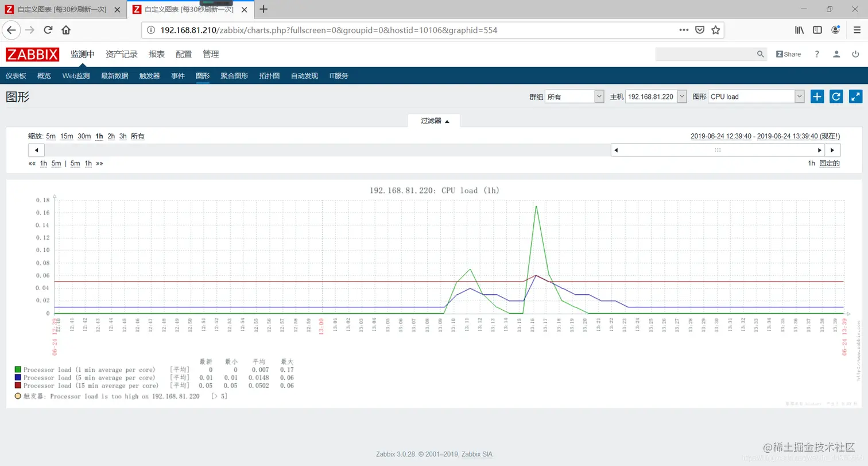Go to IT服务 submenu

[x=339, y=76]
